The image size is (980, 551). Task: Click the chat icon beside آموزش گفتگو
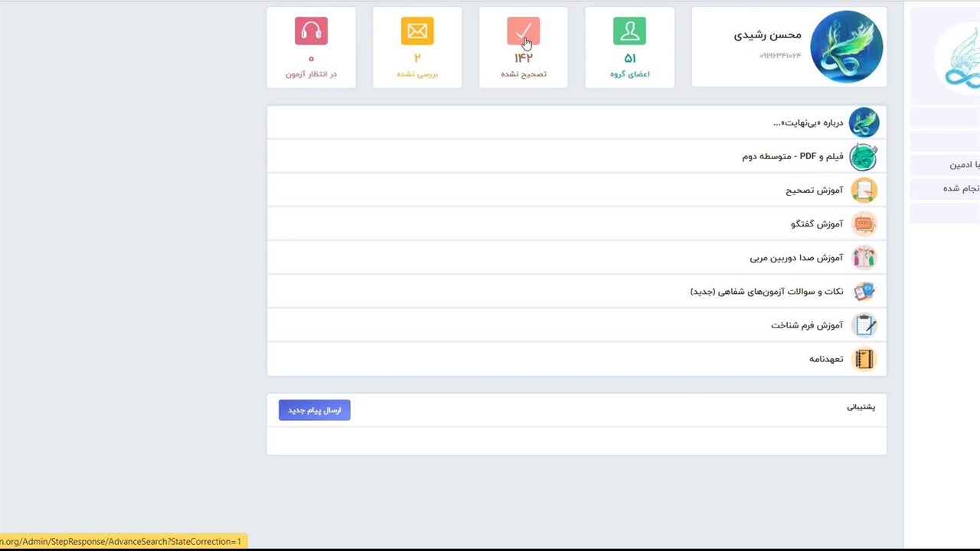[x=864, y=224]
